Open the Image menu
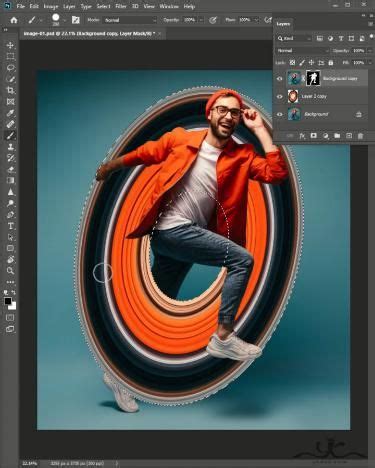 pyautogui.click(x=51, y=6)
